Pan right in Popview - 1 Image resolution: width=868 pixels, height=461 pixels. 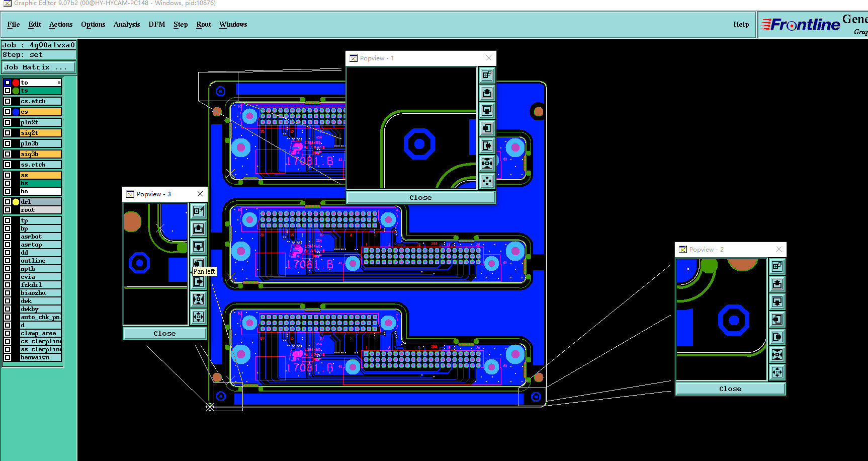(x=487, y=145)
